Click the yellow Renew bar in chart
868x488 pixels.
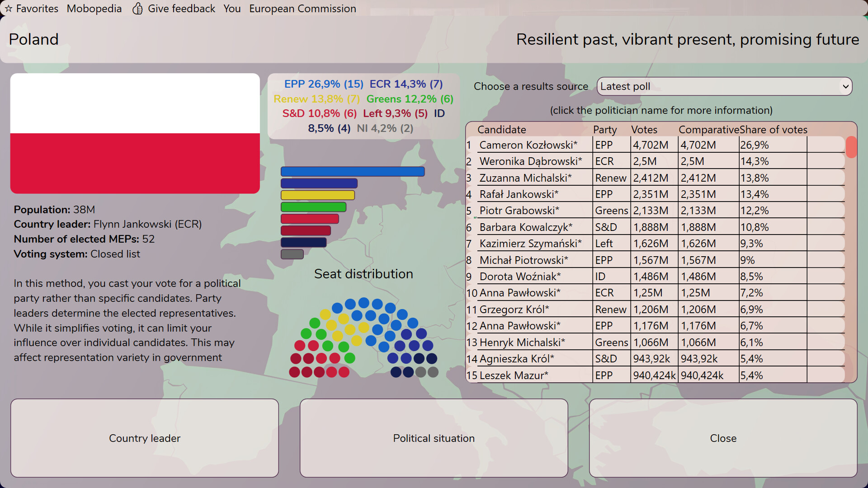coord(317,195)
